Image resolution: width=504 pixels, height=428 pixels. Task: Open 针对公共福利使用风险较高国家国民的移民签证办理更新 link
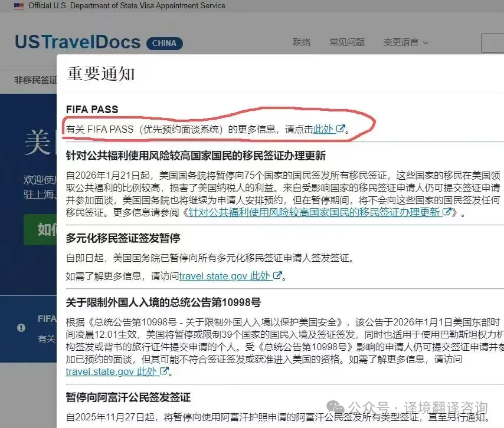pos(314,212)
